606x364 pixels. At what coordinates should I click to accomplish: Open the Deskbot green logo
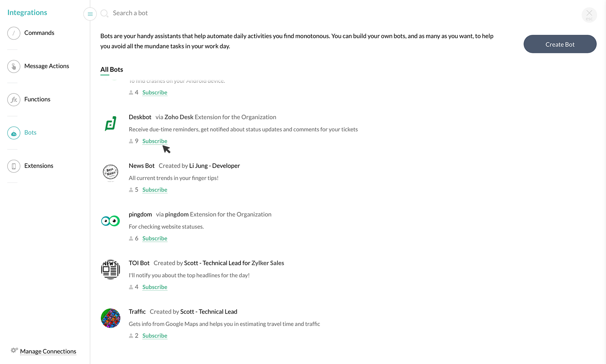(111, 124)
